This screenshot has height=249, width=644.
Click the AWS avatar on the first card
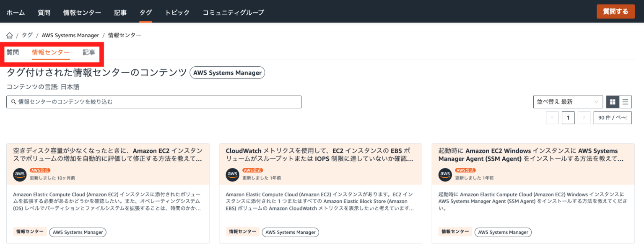click(x=19, y=174)
